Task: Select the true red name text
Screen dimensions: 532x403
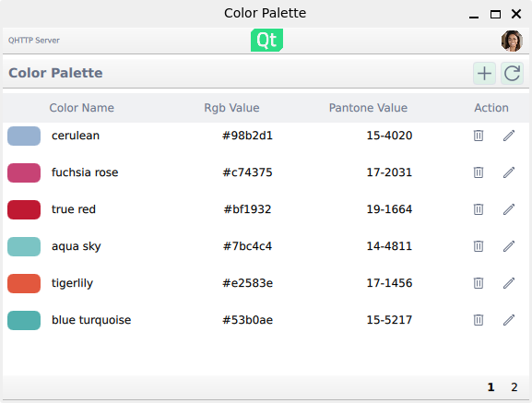Action: (74, 209)
